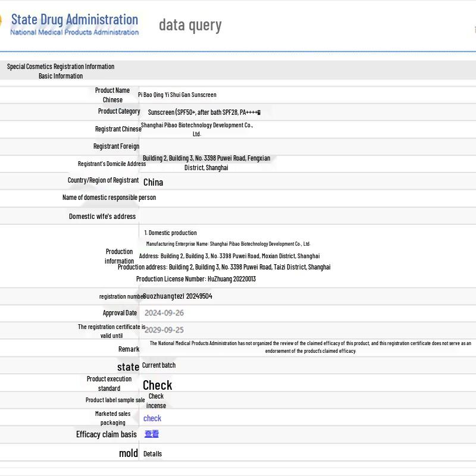
Task: Click the Production License Number HuZhuang 20220013
Action: (x=196, y=278)
